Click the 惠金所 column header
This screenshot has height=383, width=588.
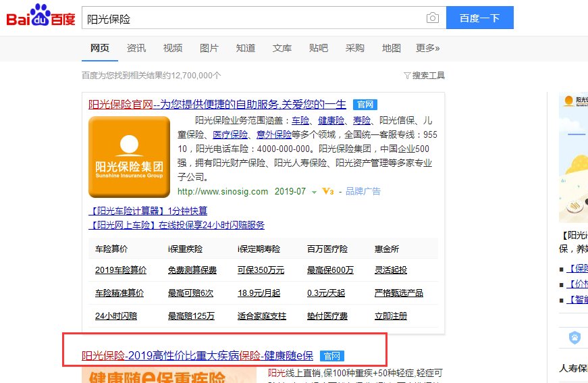point(387,249)
